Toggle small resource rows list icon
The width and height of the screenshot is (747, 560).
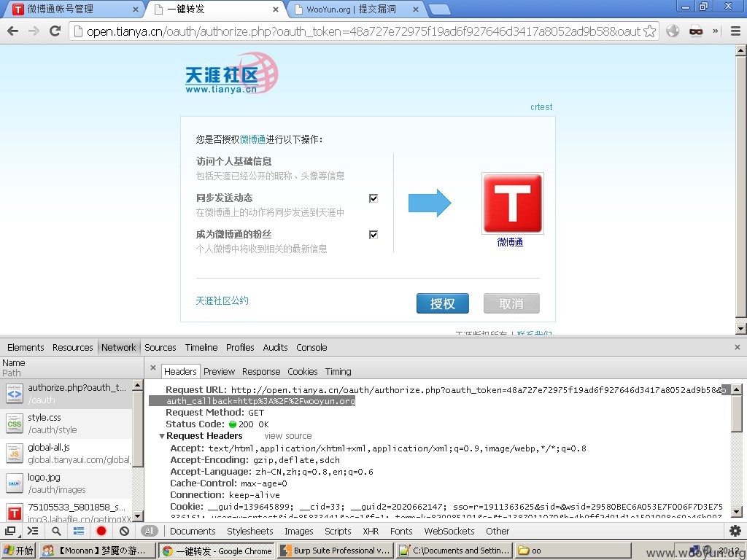point(79,531)
